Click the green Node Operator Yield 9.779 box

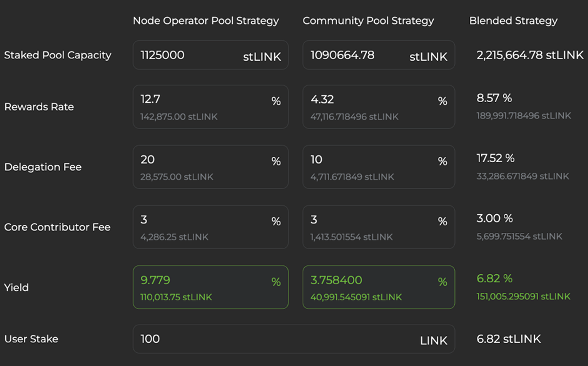tap(210, 287)
